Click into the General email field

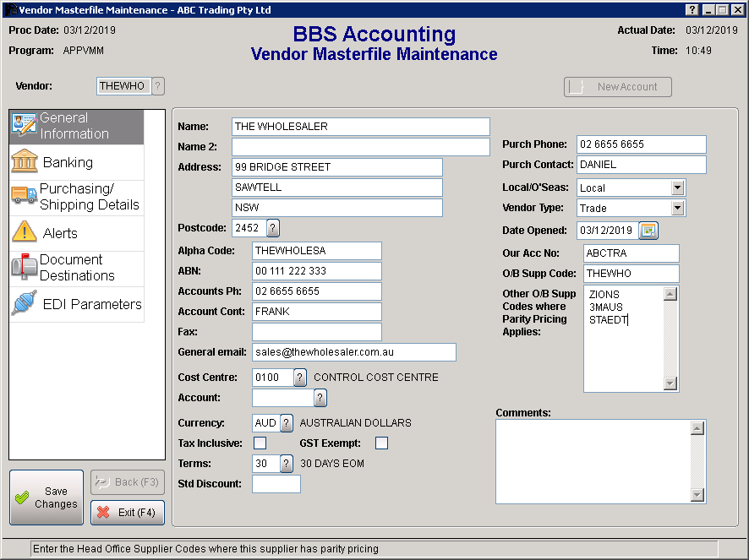click(353, 352)
